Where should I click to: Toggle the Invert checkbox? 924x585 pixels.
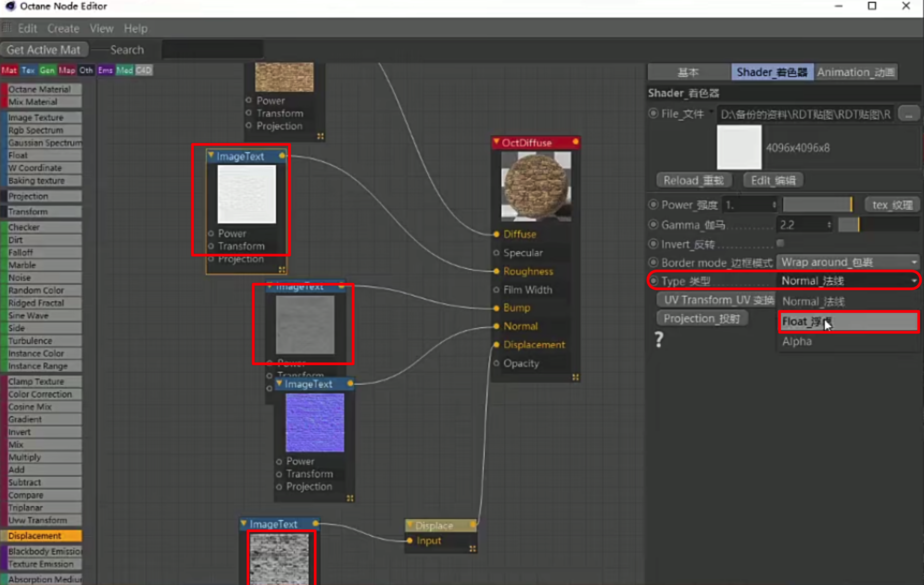coord(780,243)
